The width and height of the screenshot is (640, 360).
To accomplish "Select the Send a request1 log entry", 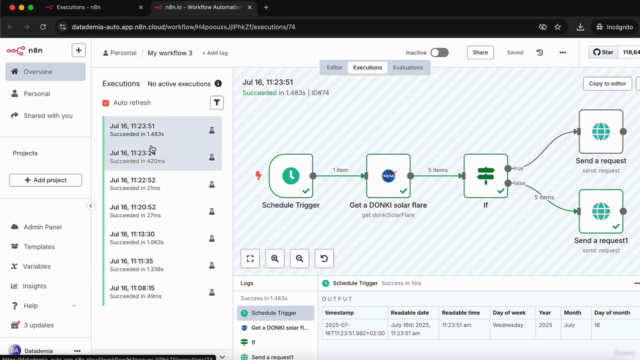I will (x=276, y=357).
